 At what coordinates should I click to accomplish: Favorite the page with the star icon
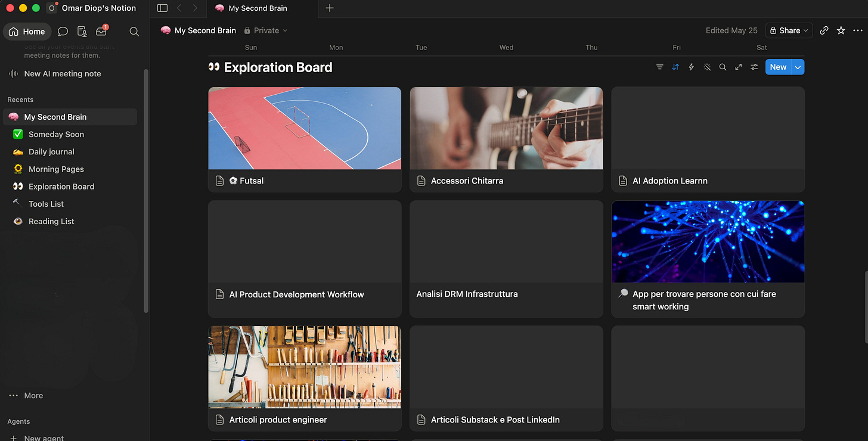pos(841,30)
